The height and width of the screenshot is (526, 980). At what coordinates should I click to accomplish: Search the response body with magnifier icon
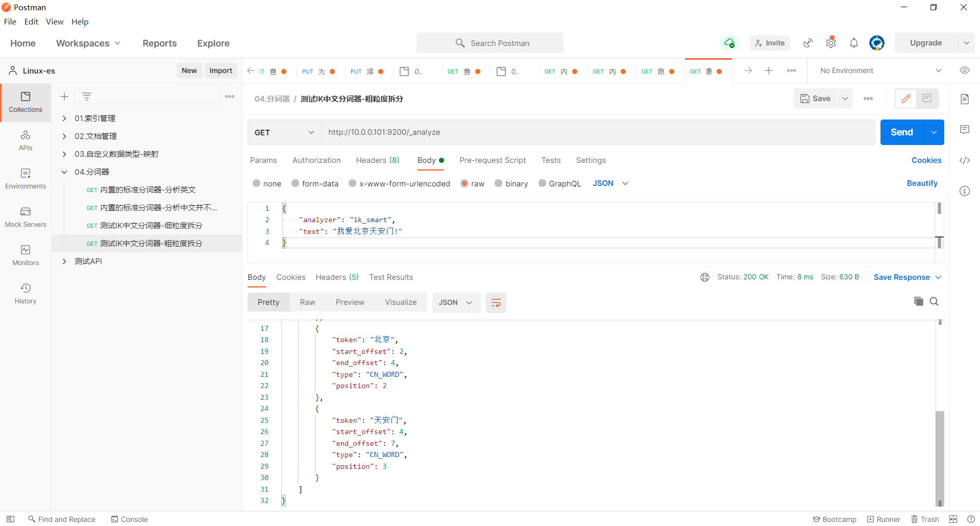pyautogui.click(x=934, y=301)
